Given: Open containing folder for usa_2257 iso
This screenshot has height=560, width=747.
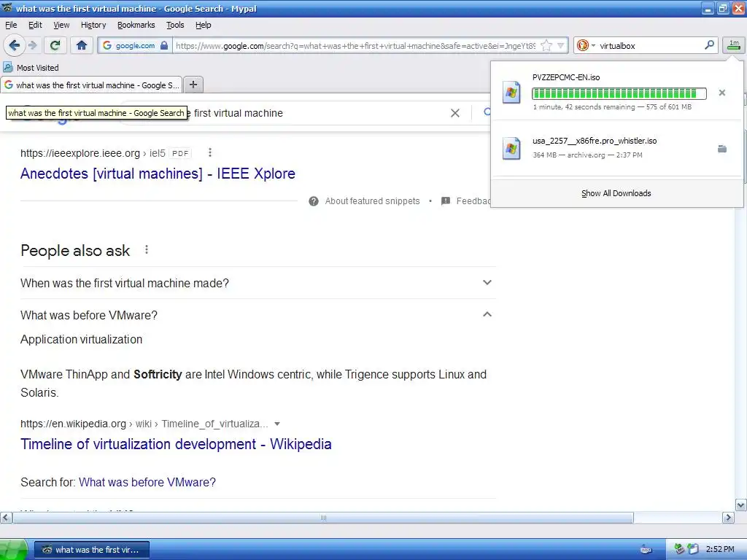Looking at the screenshot, I should pyautogui.click(x=721, y=149).
